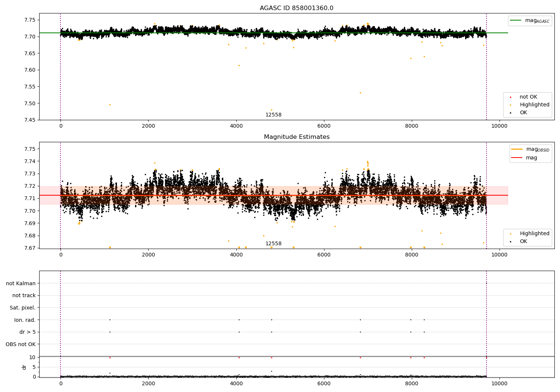The image size is (560, 392).
Task: Click the 7.45 y-axis tick of the top plot
Action: click(30, 120)
